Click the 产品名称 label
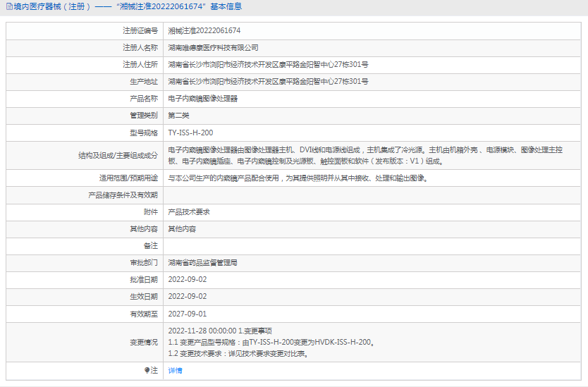This screenshot has height=387, width=588. click(x=144, y=99)
